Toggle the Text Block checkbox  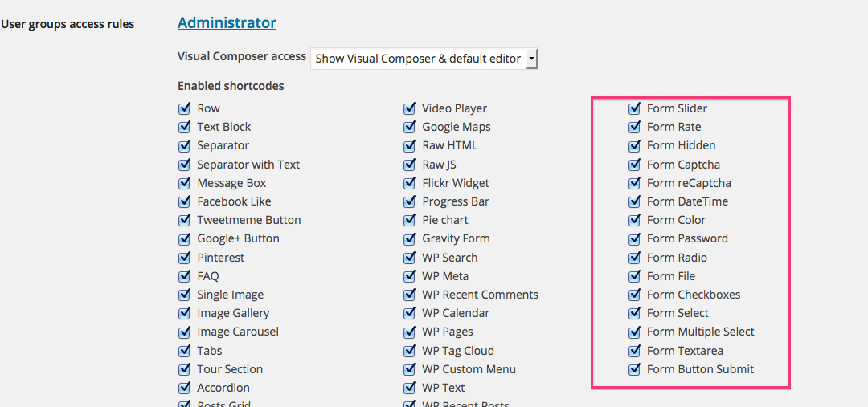click(x=184, y=127)
